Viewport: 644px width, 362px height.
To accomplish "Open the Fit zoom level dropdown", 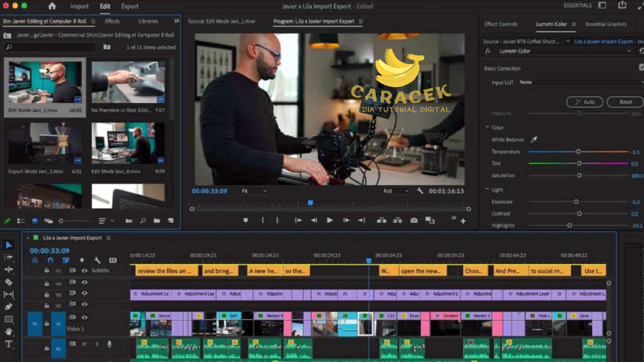I will (254, 191).
